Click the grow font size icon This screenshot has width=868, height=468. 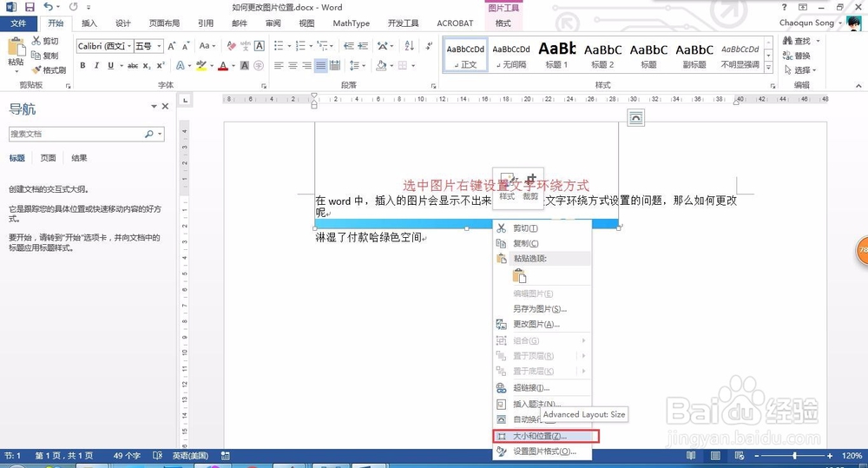click(172, 46)
